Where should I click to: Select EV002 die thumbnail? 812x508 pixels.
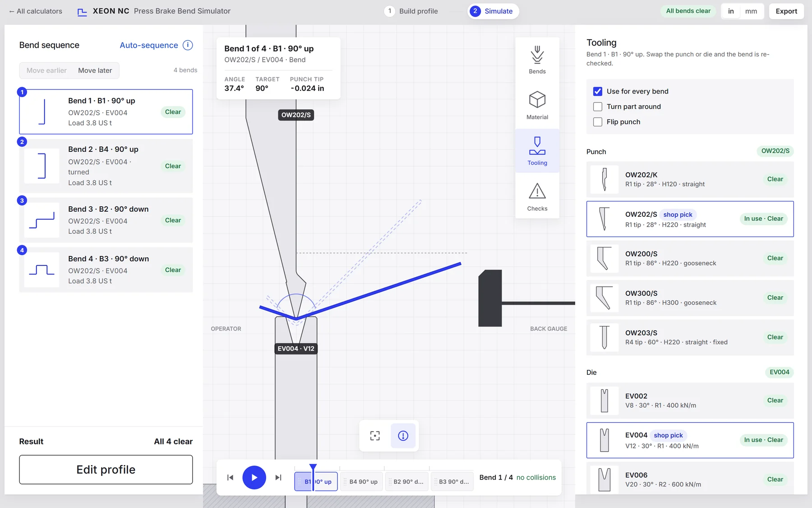[x=604, y=401]
